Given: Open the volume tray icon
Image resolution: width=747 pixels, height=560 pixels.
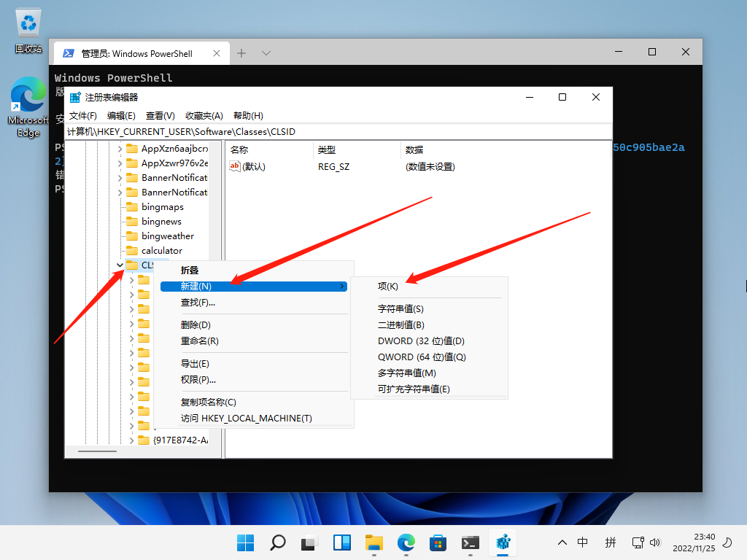Looking at the screenshot, I should coord(655,542).
